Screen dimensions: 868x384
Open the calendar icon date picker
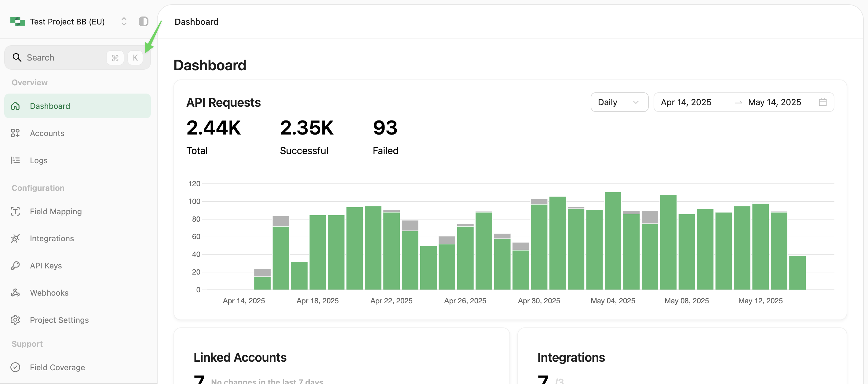click(x=823, y=102)
